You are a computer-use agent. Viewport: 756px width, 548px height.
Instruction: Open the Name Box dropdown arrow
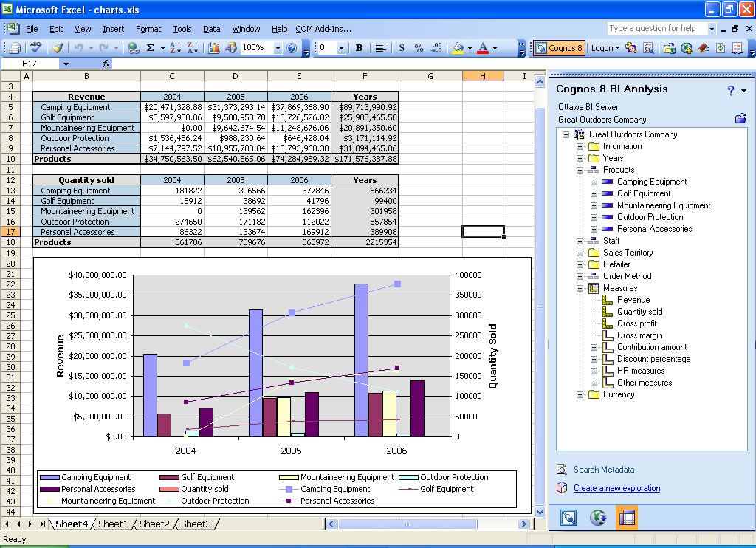click(66, 64)
